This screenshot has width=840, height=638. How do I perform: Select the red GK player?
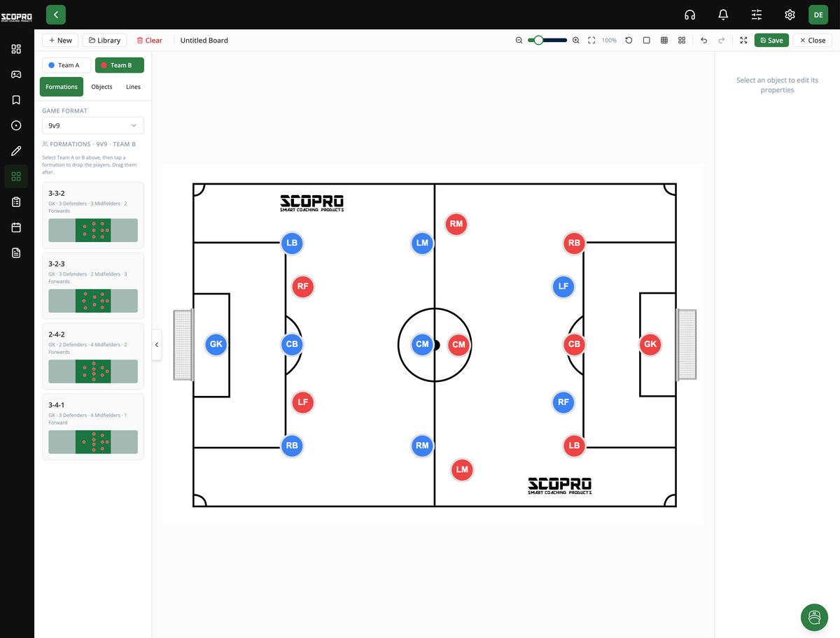(650, 344)
